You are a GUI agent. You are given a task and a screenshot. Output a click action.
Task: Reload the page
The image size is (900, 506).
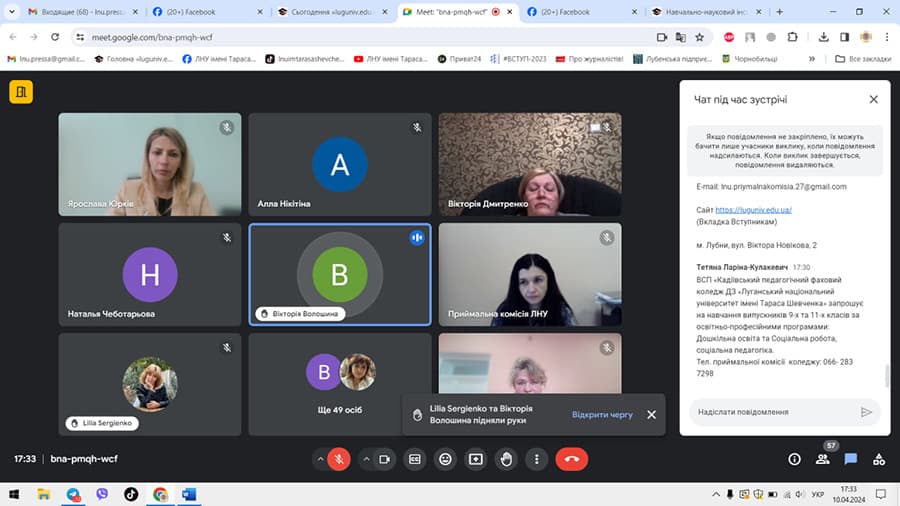tap(55, 37)
